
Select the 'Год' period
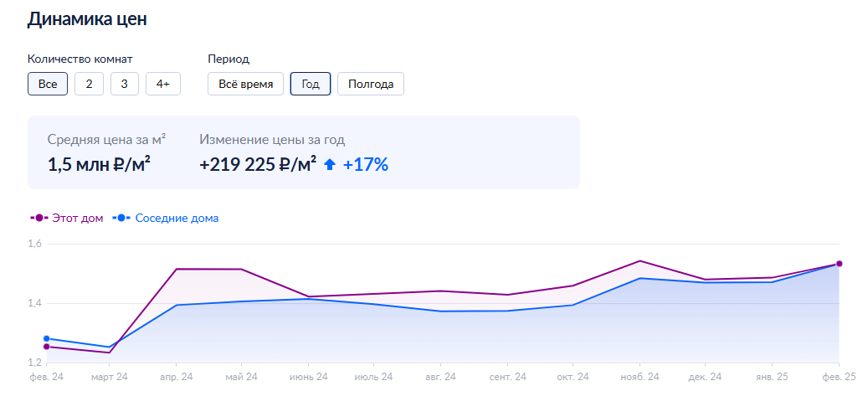[311, 85]
